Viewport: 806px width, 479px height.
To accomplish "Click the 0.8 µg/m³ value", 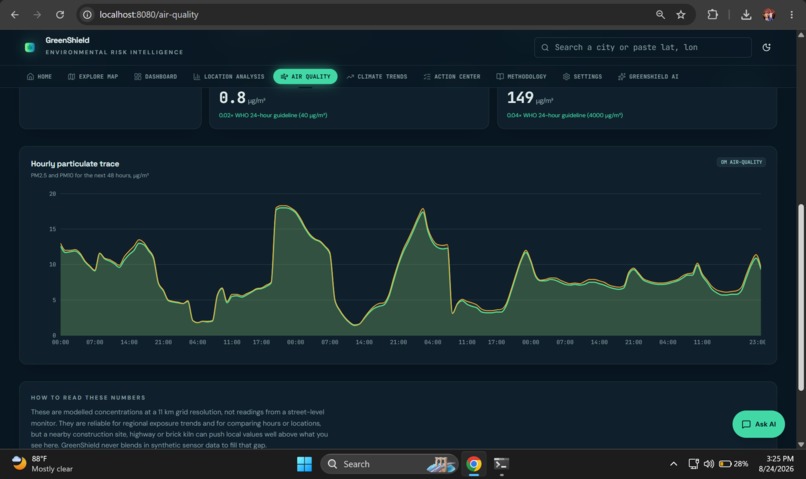I will pos(242,98).
